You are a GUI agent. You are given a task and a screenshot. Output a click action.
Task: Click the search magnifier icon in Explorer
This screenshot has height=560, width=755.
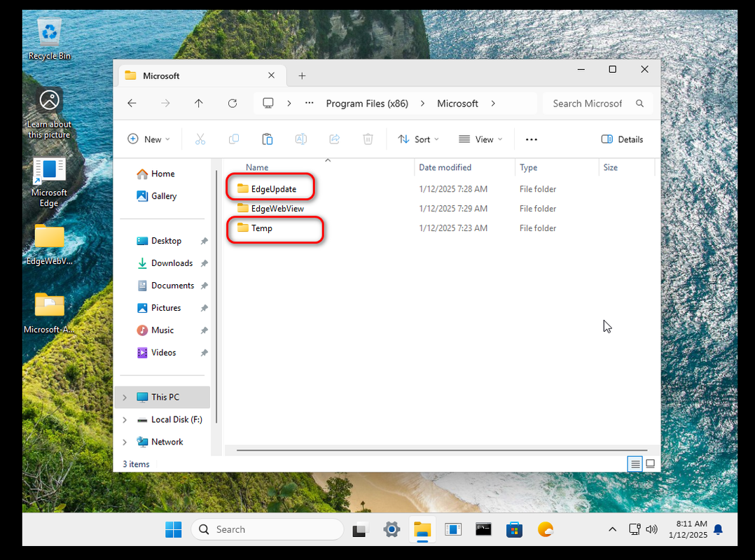coord(639,104)
